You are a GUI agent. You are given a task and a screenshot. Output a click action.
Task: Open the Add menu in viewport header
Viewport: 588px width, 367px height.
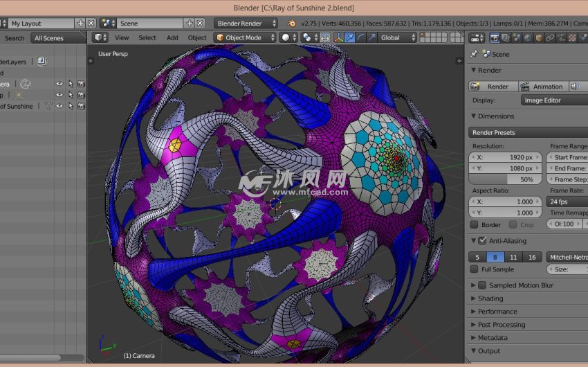(172, 37)
